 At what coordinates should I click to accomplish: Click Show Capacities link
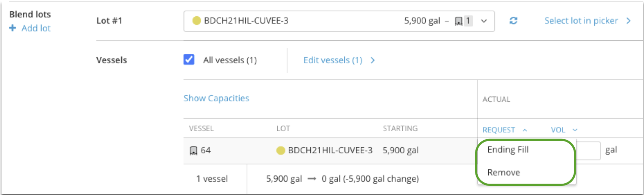216,98
